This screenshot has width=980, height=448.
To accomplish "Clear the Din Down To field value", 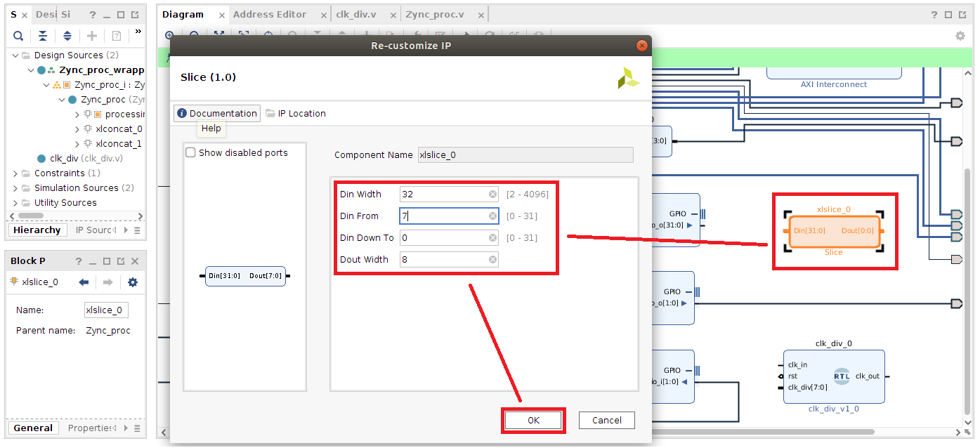I will pos(492,238).
